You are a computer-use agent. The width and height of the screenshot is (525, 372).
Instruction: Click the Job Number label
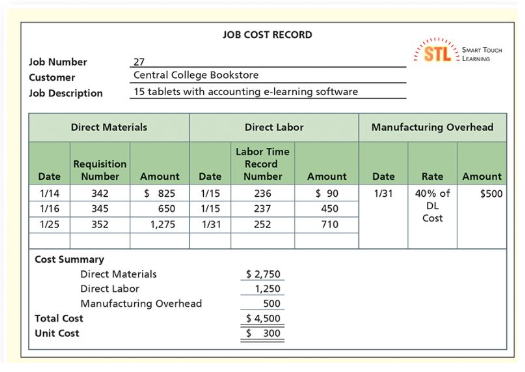[x=58, y=62]
